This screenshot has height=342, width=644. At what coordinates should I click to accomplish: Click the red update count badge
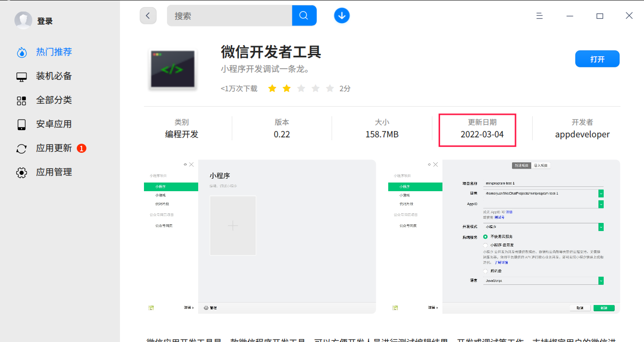pyautogui.click(x=82, y=148)
